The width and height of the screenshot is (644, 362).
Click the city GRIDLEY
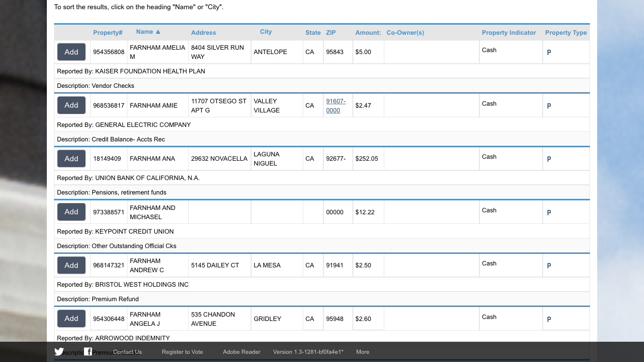(267, 319)
